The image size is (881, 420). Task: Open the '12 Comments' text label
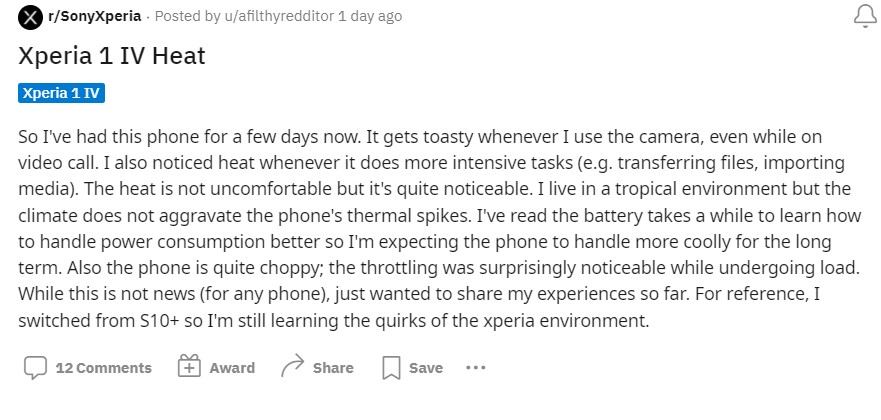pos(104,368)
